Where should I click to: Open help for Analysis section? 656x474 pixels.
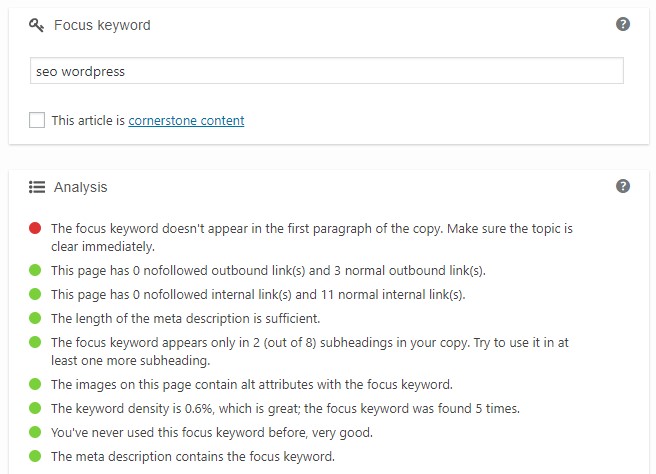[x=623, y=186]
